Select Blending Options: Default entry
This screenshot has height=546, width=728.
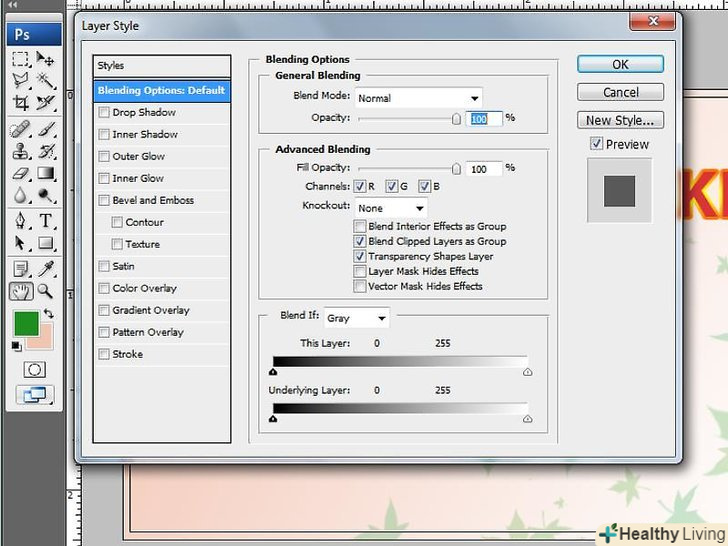(162, 91)
